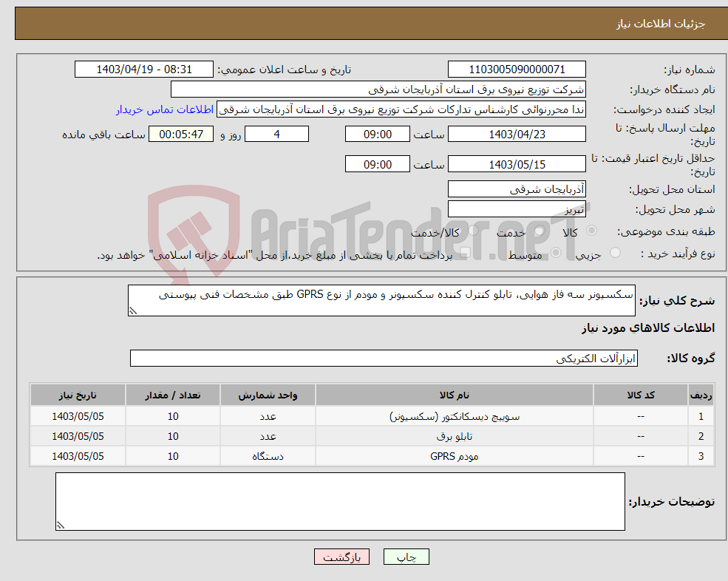Viewport: 728px width, 581px height.
Task: Click the چاپ (print) button
Action: point(406,557)
